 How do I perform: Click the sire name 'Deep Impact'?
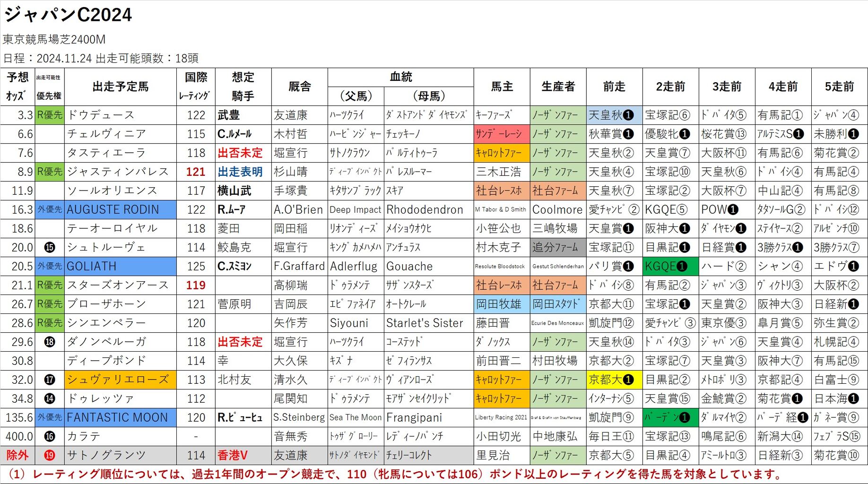(x=355, y=209)
